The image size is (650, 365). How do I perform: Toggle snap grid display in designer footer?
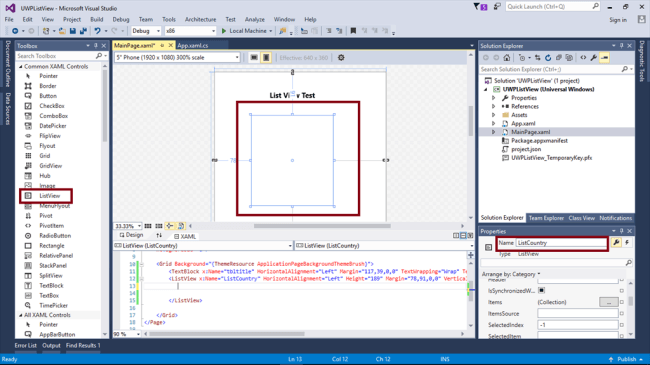pos(148,226)
